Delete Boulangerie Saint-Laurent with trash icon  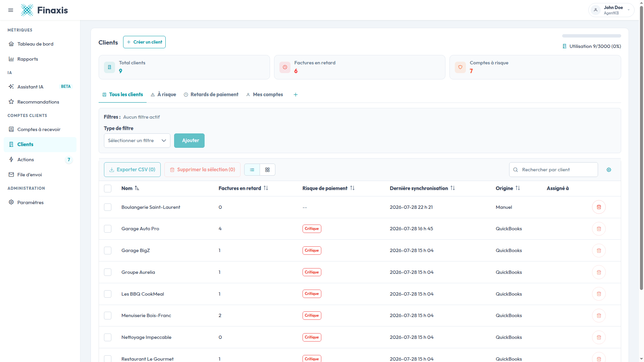coord(599,207)
